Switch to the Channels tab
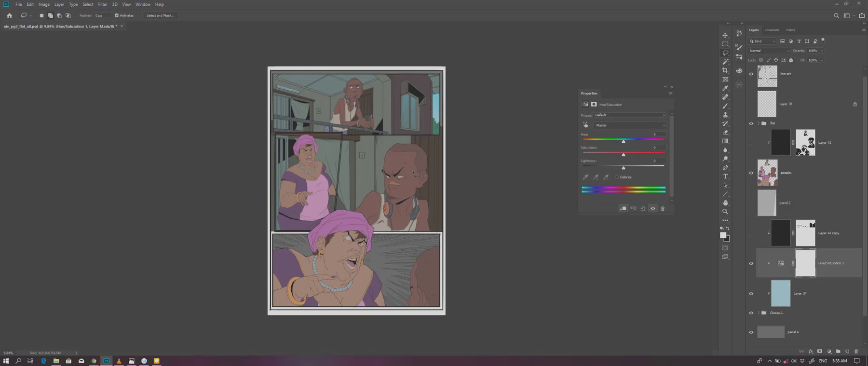Image resolution: width=868 pixels, height=366 pixels. click(772, 30)
